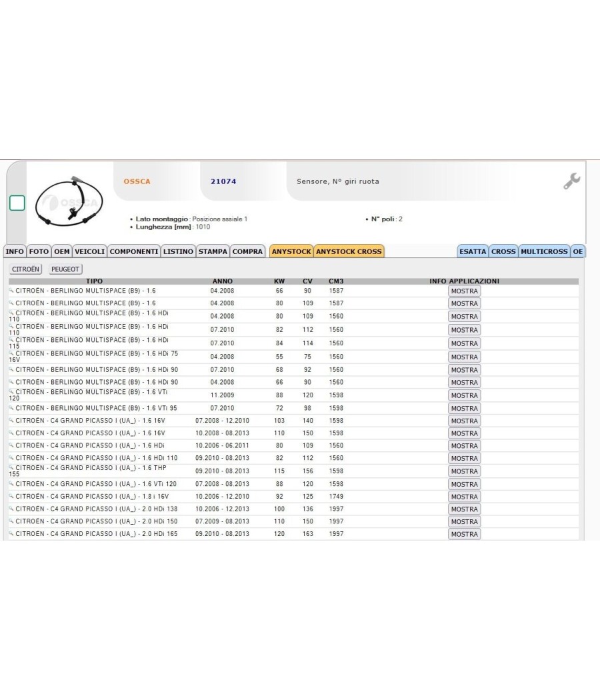Filter vehicles by CITROËN button
This screenshot has width=600, height=700.
[x=25, y=269]
